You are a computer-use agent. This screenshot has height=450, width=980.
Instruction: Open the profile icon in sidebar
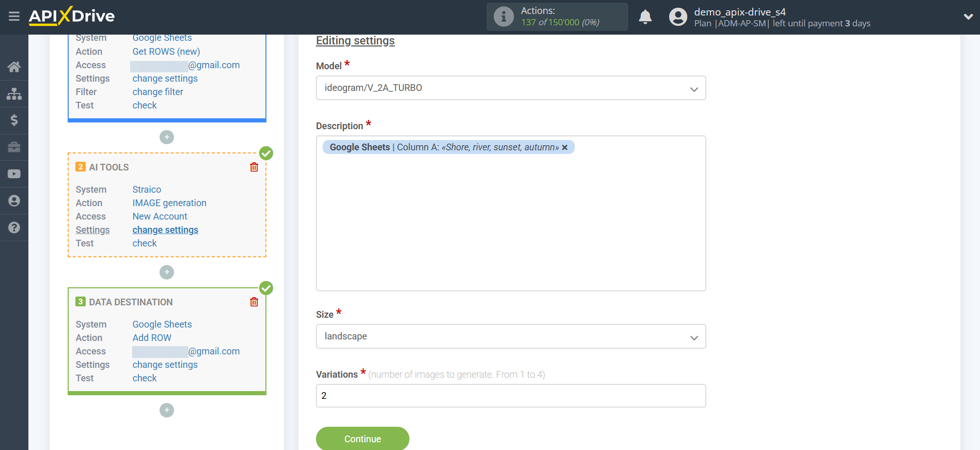(14, 201)
